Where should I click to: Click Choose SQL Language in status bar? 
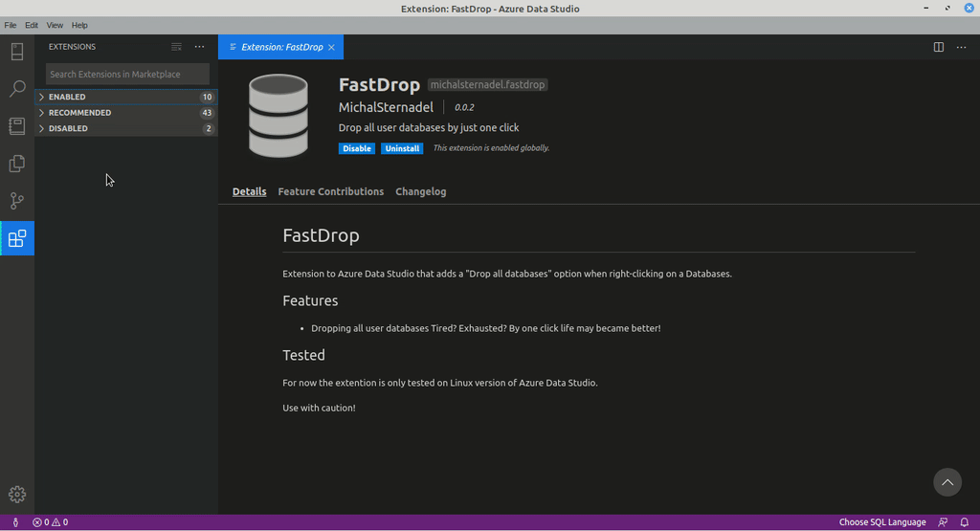pyautogui.click(x=881, y=522)
